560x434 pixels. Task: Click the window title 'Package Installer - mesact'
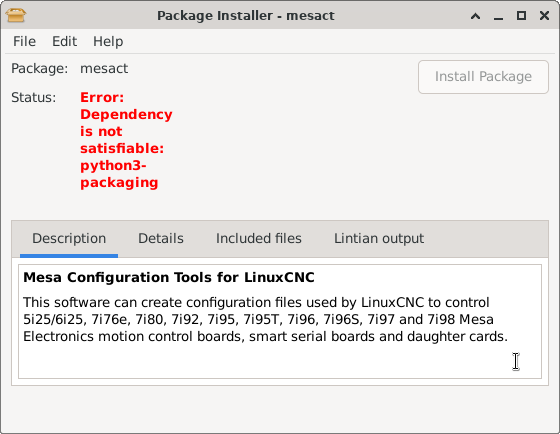(x=246, y=16)
